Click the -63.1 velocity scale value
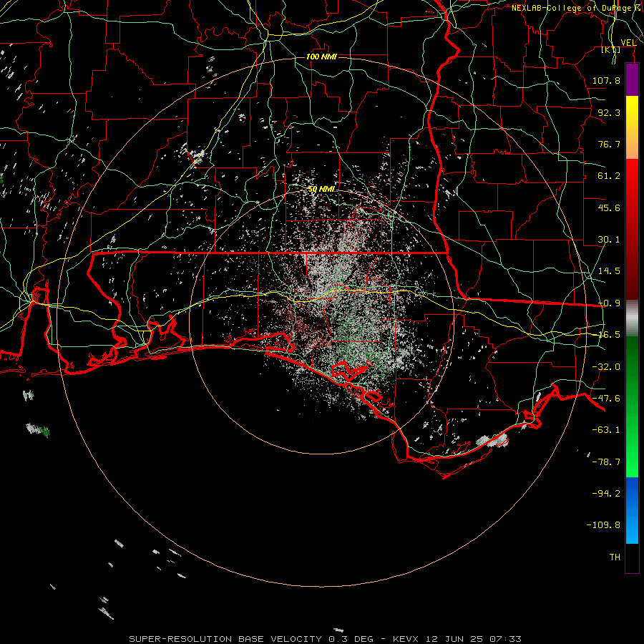Screen dimensions: 644x644 606,430
